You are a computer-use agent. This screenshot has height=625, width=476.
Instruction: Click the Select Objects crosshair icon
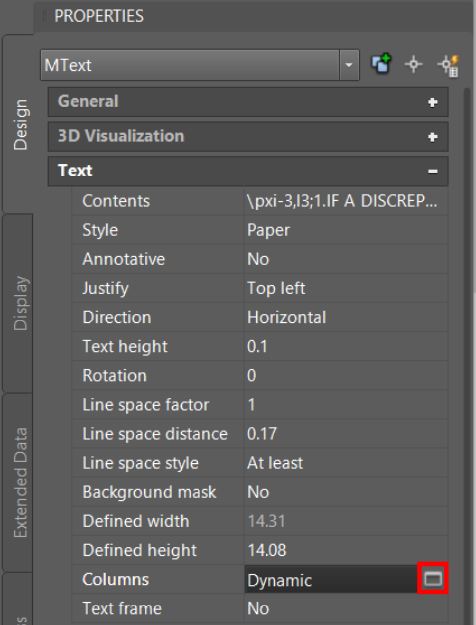tap(413, 64)
